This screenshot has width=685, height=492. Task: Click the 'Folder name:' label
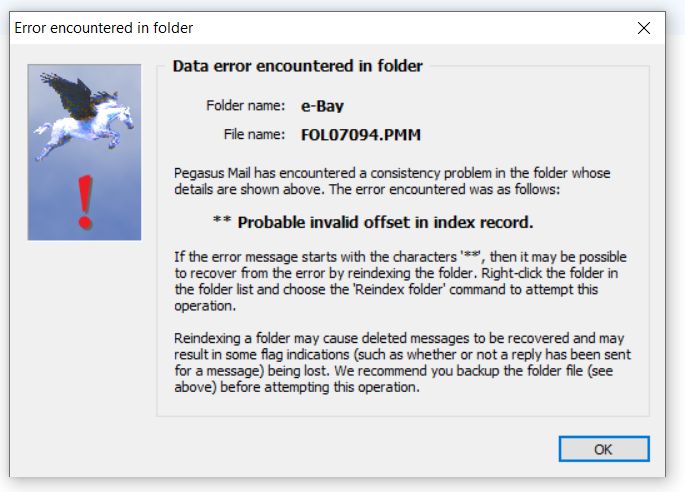coord(246,105)
